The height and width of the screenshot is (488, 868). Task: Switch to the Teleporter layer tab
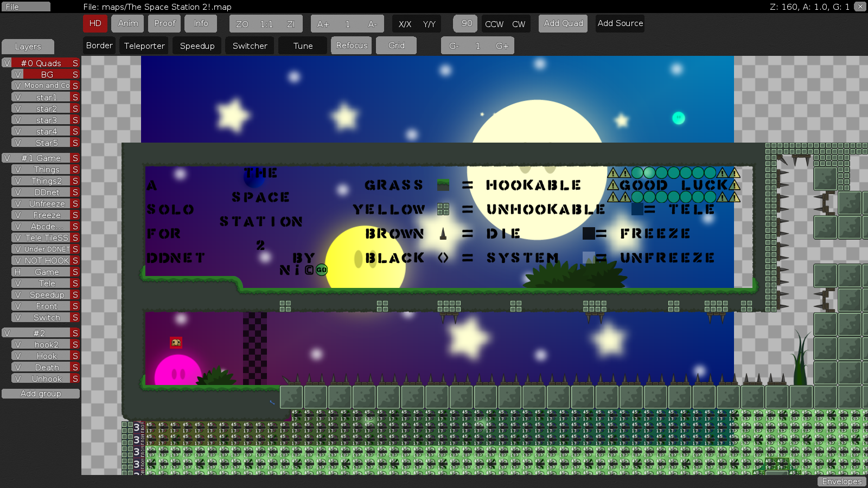(x=144, y=46)
